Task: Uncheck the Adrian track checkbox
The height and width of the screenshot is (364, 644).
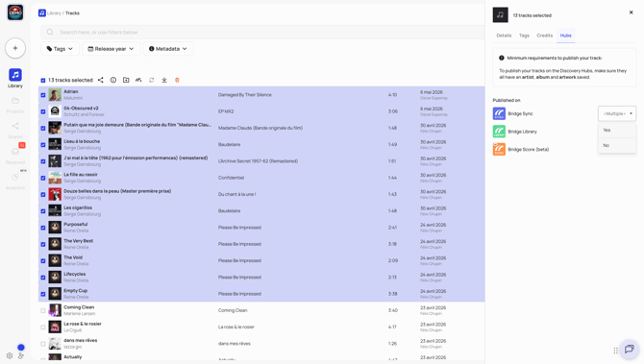Action: coord(42,95)
